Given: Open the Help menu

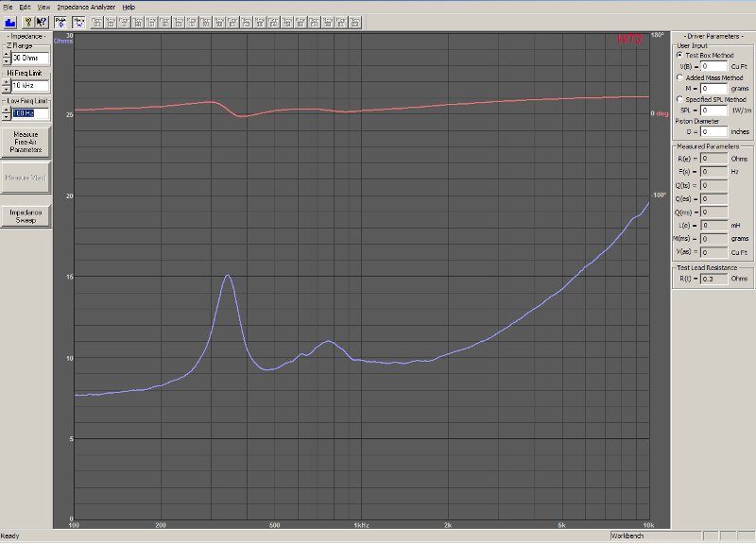Looking at the screenshot, I should [129, 8].
